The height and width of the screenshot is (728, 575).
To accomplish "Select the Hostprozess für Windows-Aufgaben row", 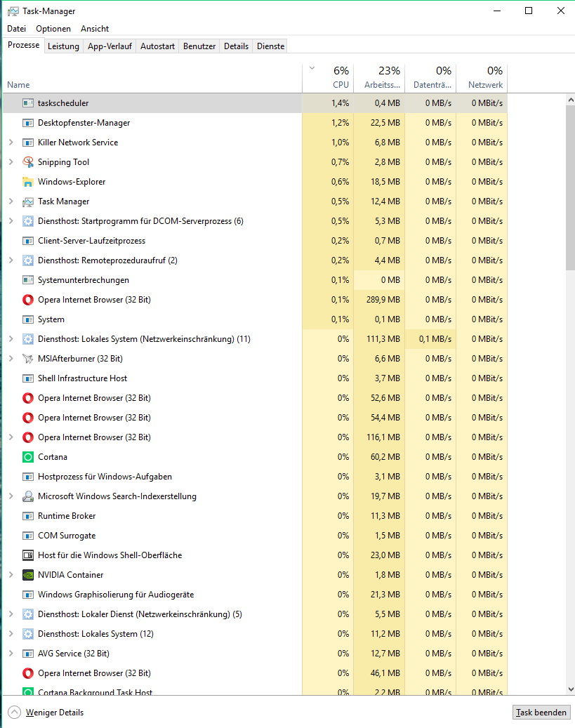I will click(255, 477).
